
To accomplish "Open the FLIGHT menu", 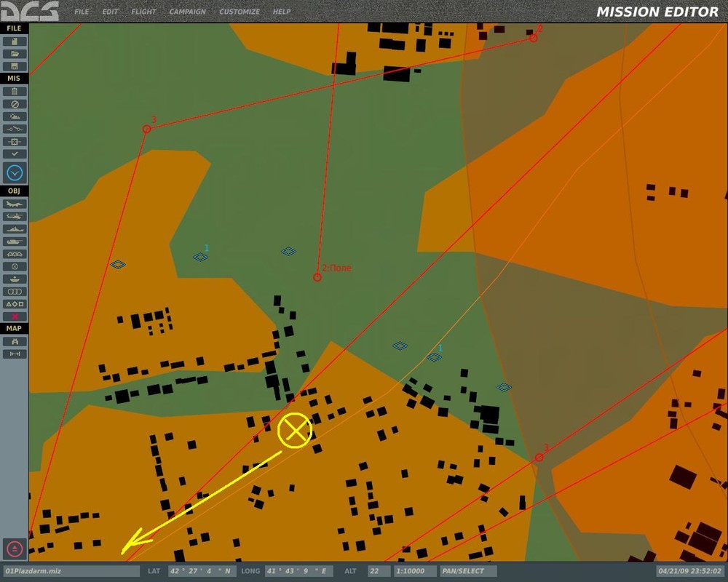I will 143,12.
